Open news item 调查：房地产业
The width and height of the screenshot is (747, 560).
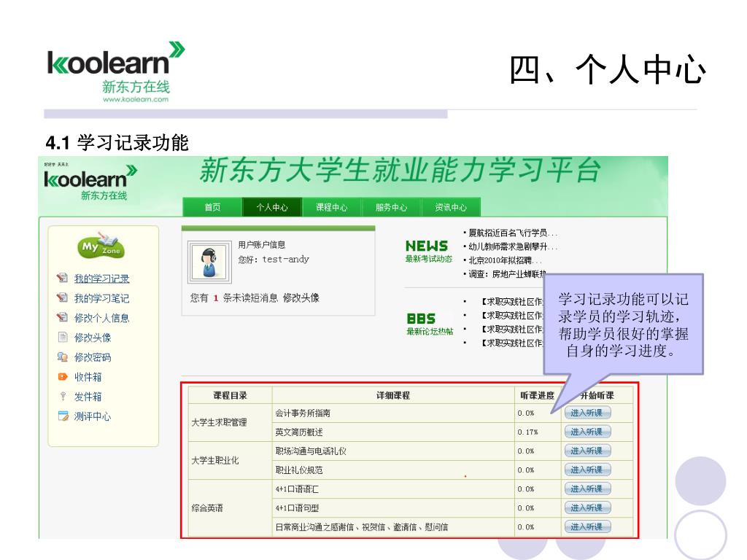tap(507, 274)
